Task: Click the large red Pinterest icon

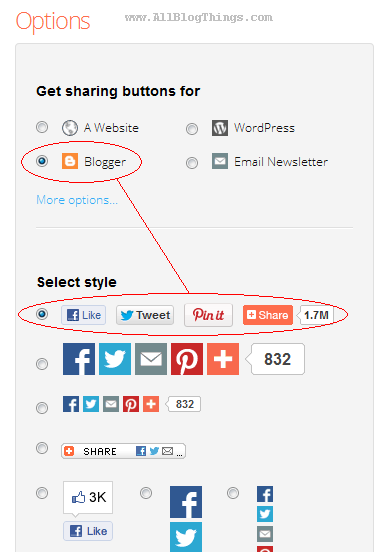Action: (187, 359)
